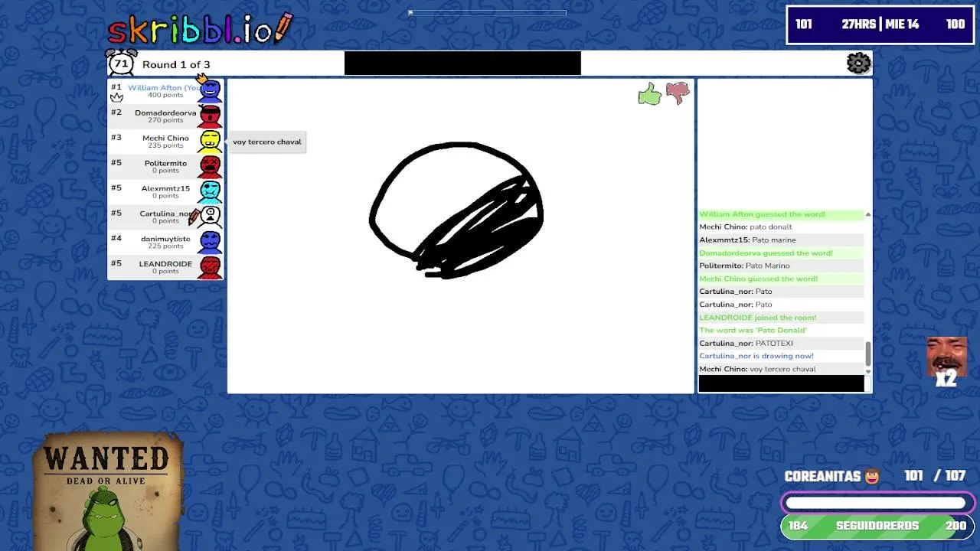Viewport: 980px width, 551px height.
Task: Click Alexmmtz15's cyan avatar
Action: pos(210,192)
